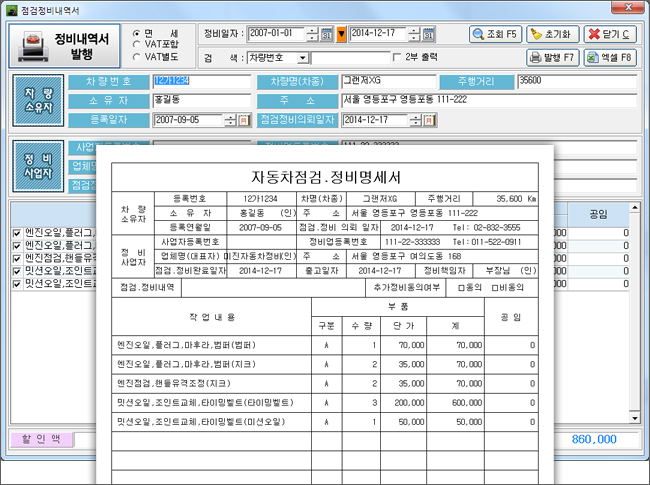Open calendar for the 2014-12-17 end date

[428, 34]
